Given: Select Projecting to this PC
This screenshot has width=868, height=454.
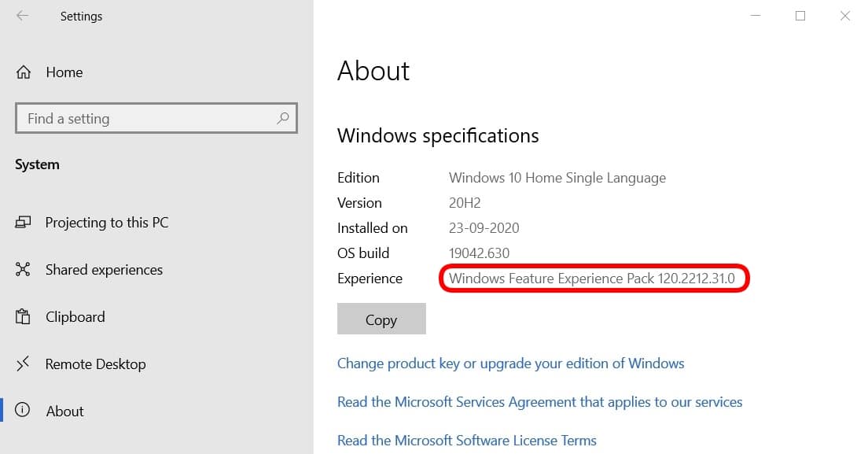Looking at the screenshot, I should 107,223.
